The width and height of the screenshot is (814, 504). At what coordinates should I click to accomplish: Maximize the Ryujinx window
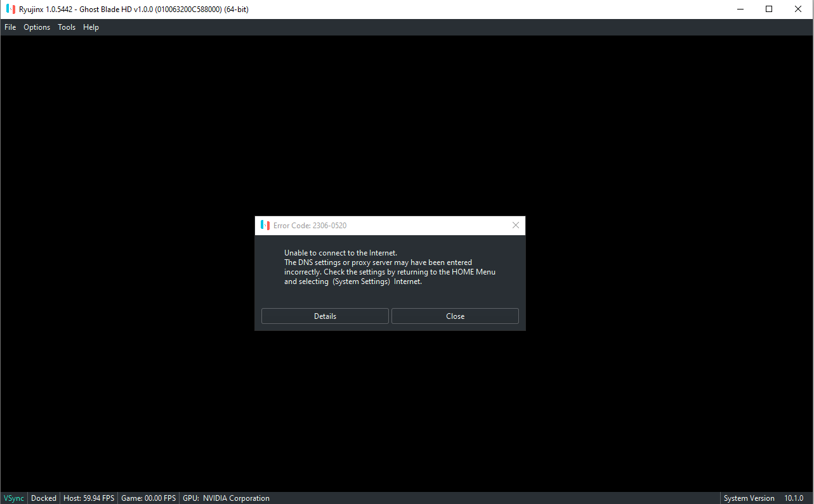point(769,10)
